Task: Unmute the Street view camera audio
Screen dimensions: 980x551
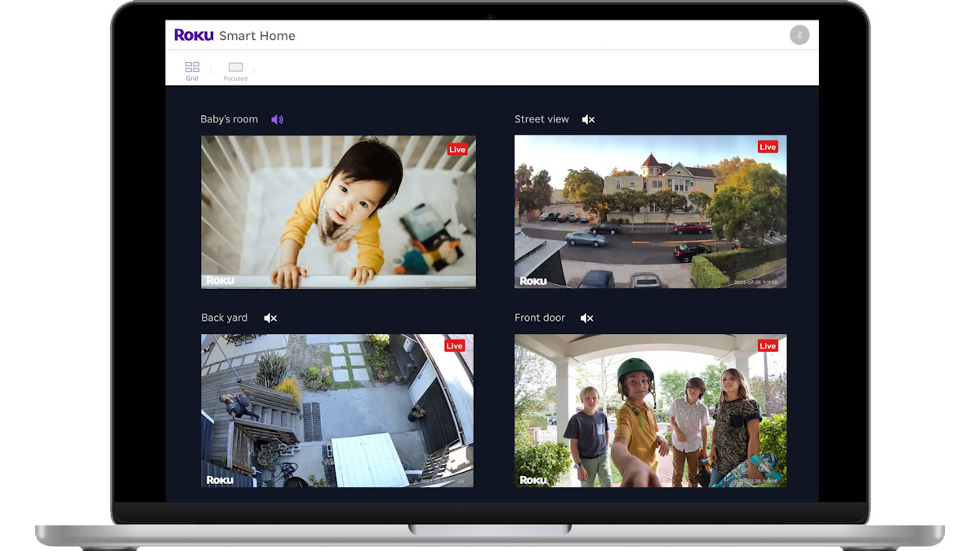Action: click(588, 120)
